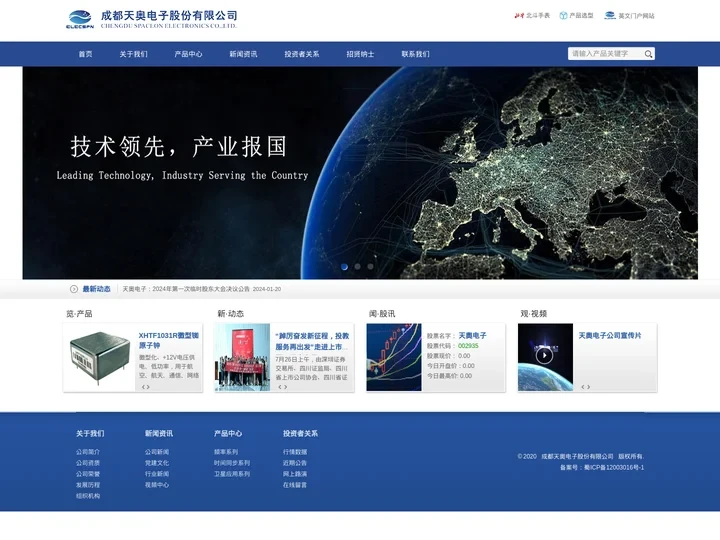Click the 技术领先,产业报国 banner image
This screenshot has height=540, width=720.
[360, 173]
